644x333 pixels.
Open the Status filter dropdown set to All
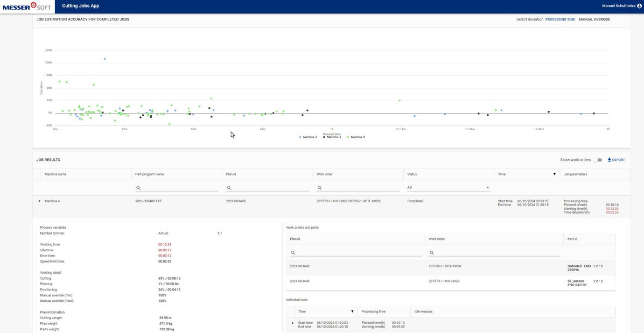[x=448, y=188]
